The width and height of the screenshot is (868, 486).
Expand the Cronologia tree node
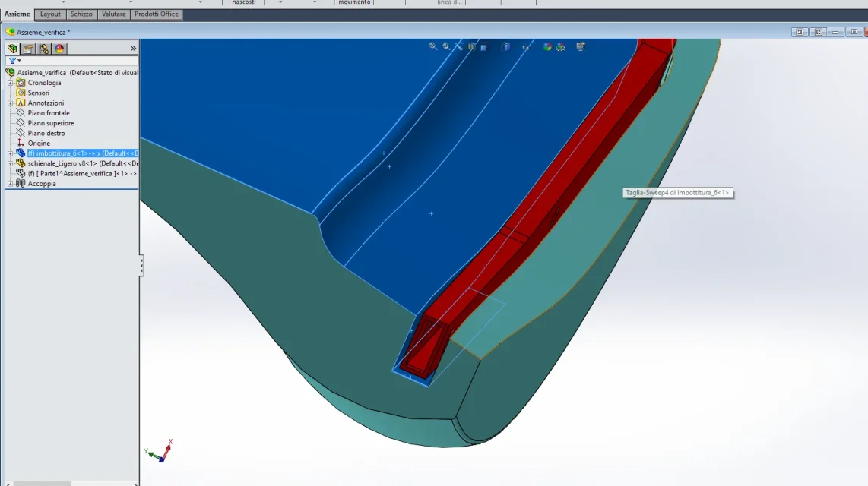[10, 83]
